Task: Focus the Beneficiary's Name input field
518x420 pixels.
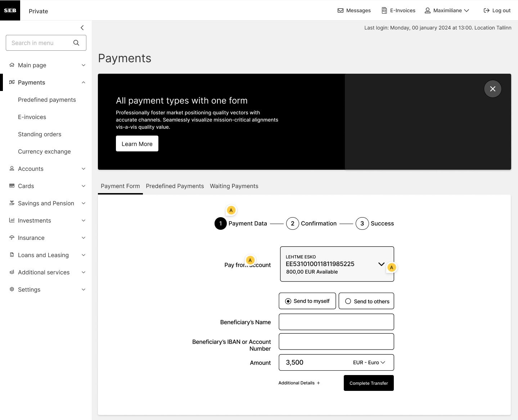Action: point(337,322)
